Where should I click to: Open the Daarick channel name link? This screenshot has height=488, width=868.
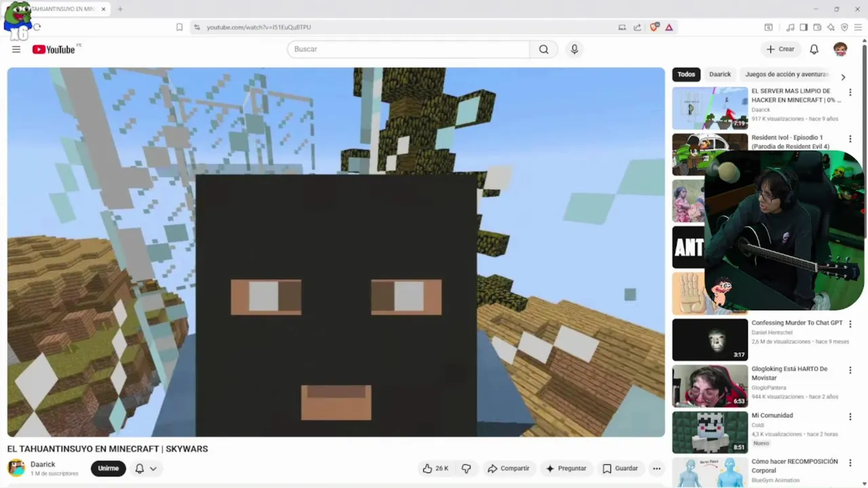click(x=43, y=464)
